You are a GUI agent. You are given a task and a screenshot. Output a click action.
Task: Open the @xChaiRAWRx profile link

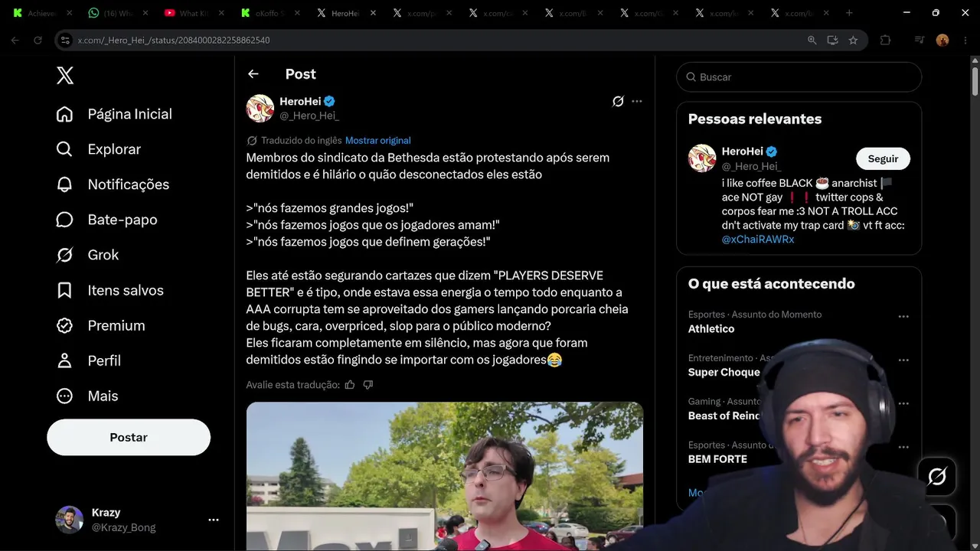758,240
